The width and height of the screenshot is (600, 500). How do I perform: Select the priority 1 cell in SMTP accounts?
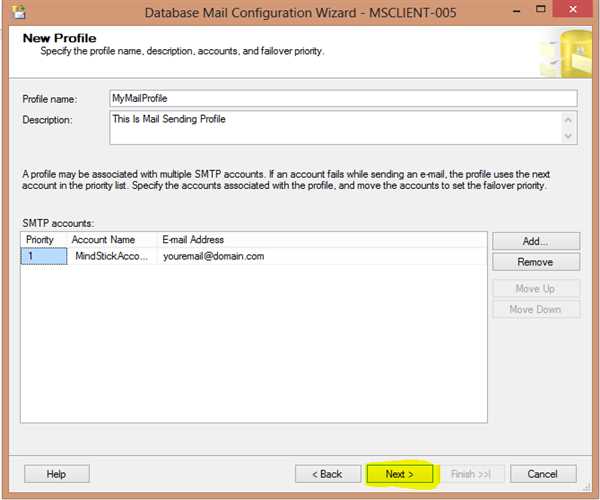coord(43,256)
